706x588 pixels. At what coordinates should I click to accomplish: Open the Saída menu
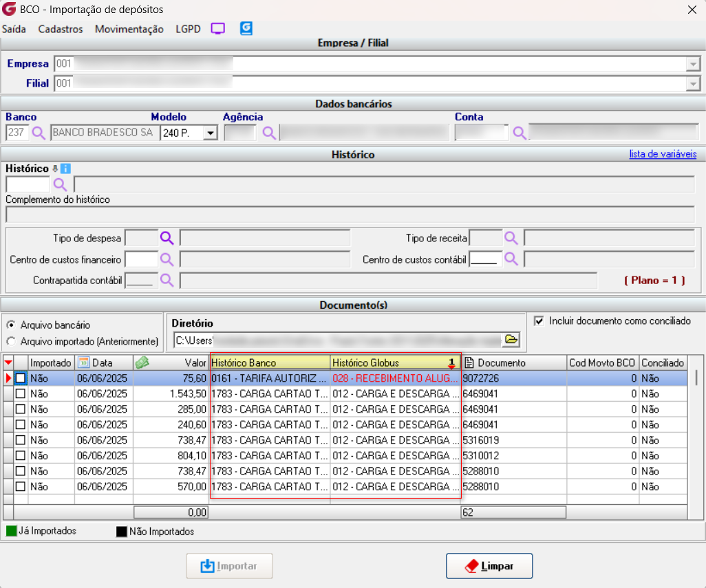coord(14,30)
